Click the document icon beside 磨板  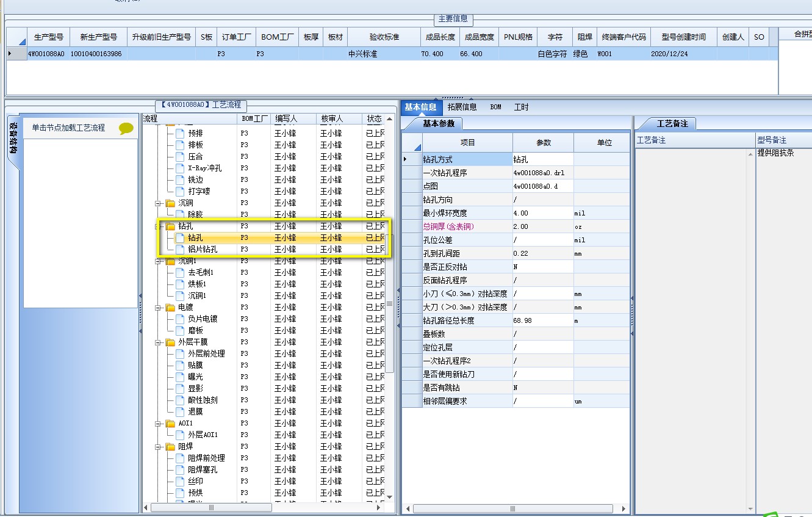click(179, 330)
